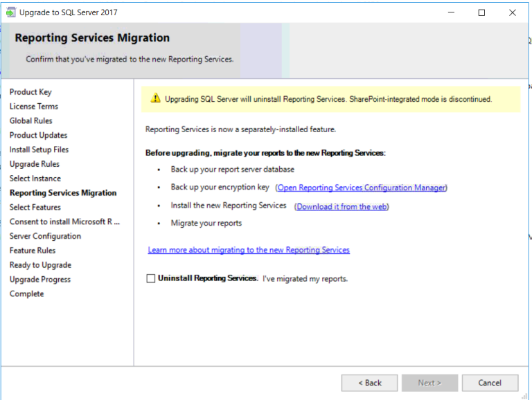Click Download it from the web link
Image resolution: width=532 pixels, height=400 pixels.
click(342, 206)
